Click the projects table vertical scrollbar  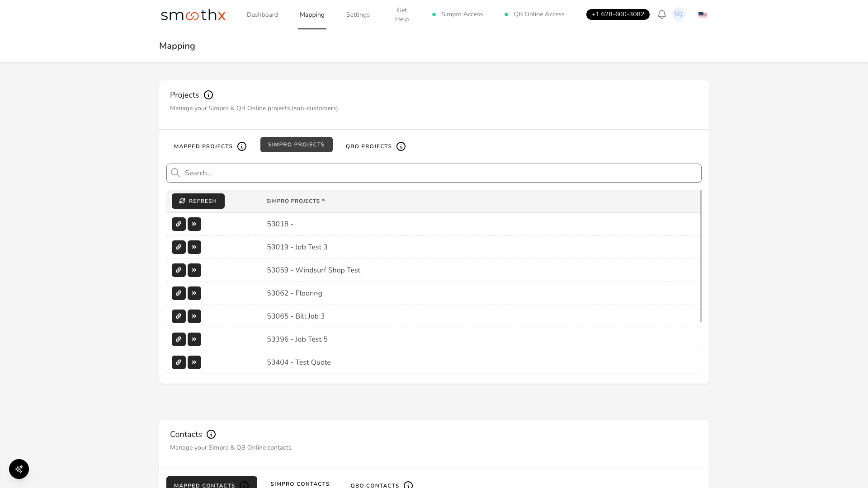pyautogui.click(x=700, y=255)
